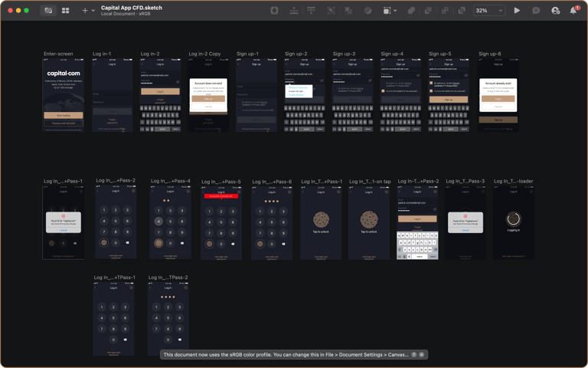Click the help button in sRGB notification
The width and height of the screenshot is (588, 368).
[x=414, y=355]
